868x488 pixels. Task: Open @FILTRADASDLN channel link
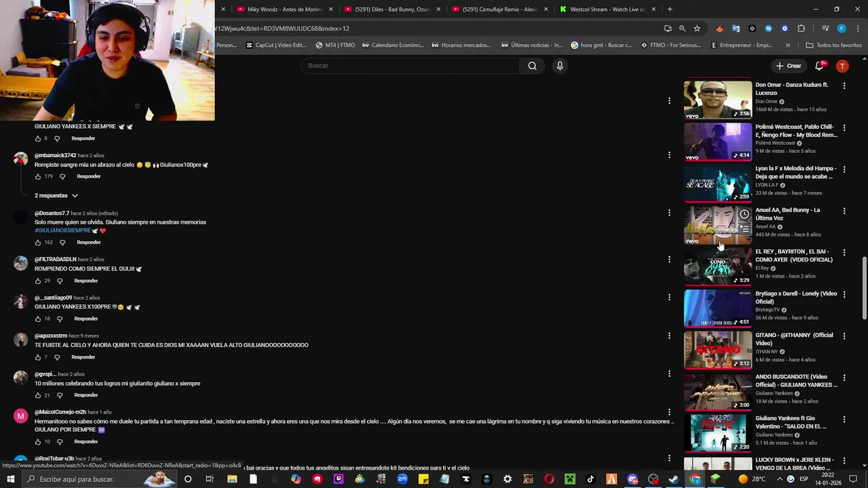click(x=56, y=260)
